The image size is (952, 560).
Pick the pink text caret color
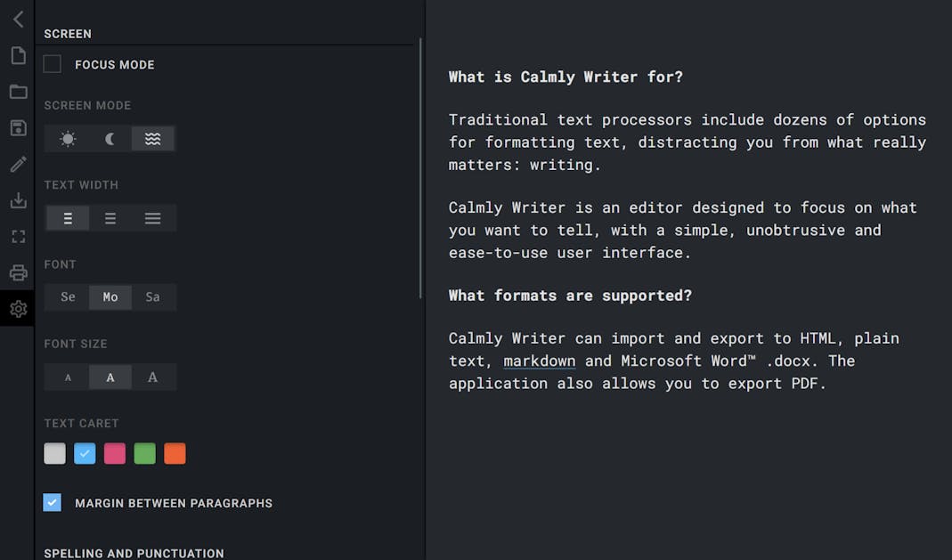(x=115, y=453)
